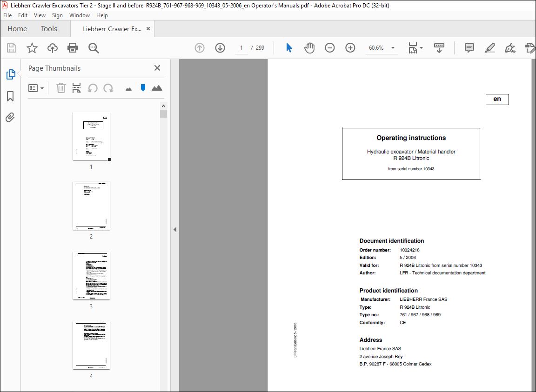Activate the Hand pan tool
The image size is (536, 392).
[309, 48]
